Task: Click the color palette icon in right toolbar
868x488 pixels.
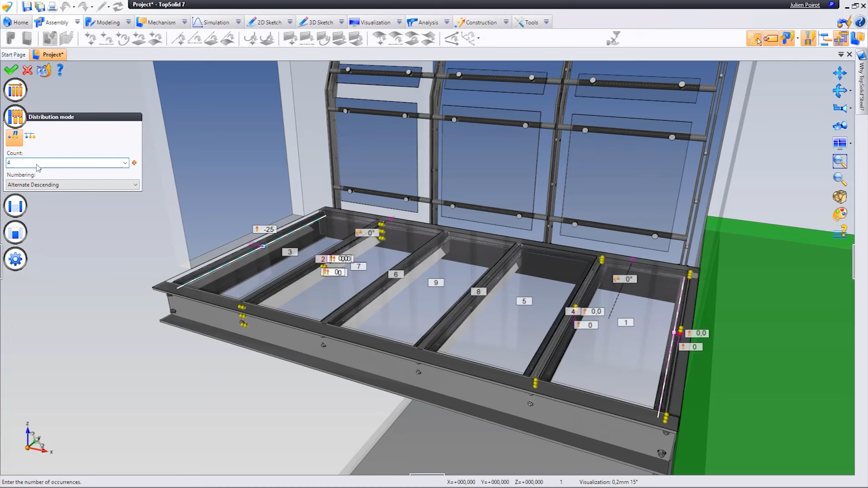Action: (x=840, y=214)
